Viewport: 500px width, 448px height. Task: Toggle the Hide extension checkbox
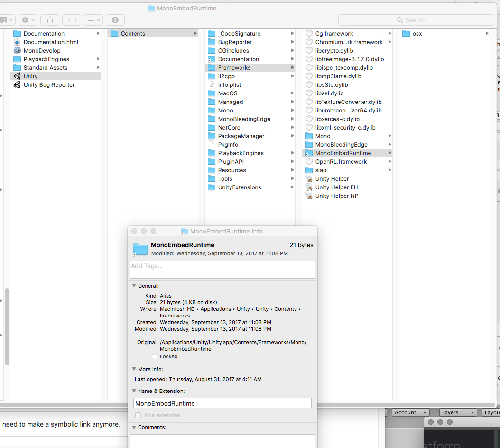138,415
